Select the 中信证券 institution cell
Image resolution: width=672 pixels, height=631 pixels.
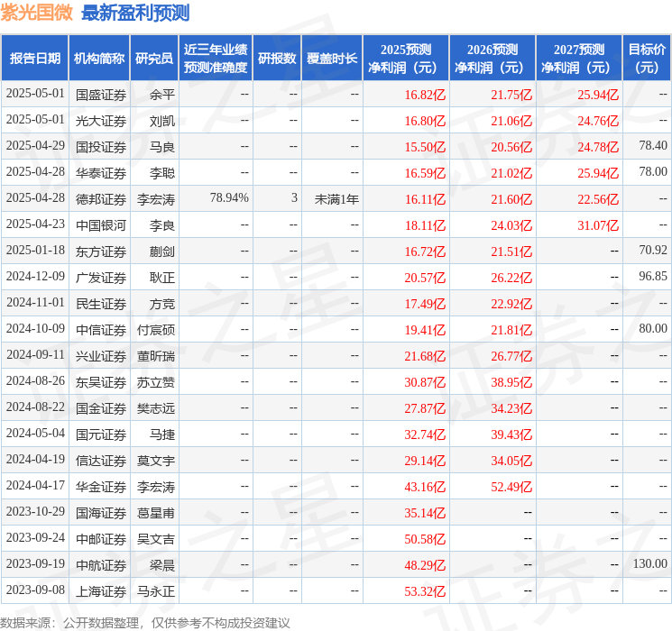(x=101, y=330)
